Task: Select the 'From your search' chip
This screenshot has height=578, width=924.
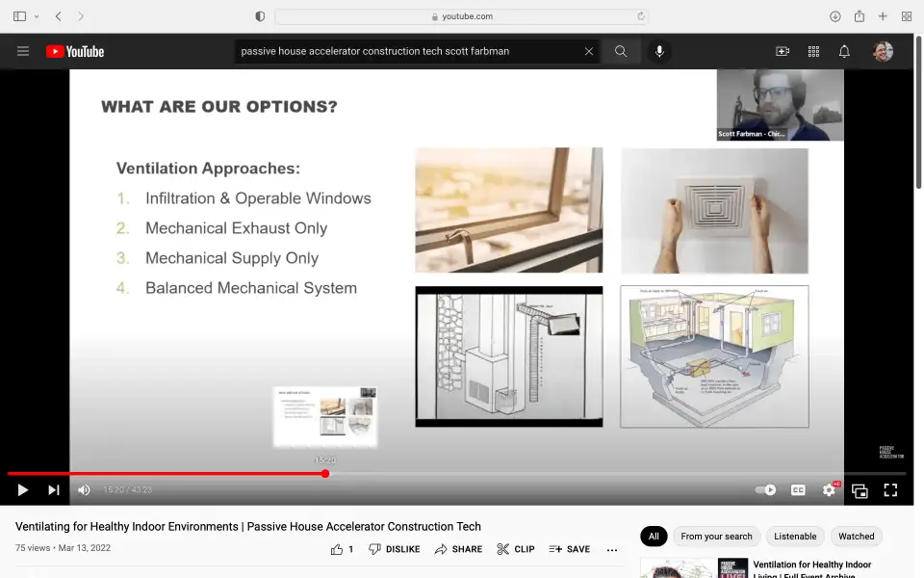Action: click(716, 537)
